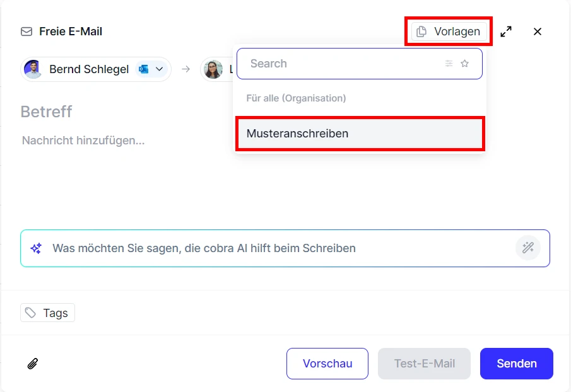Click the copy icon inside the Vorlagen button
571x392 pixels.
421,31
